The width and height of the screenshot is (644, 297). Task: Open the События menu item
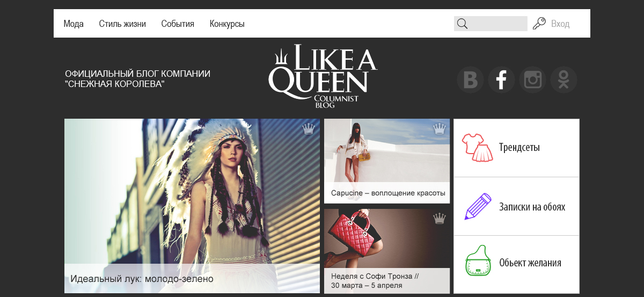178,24
